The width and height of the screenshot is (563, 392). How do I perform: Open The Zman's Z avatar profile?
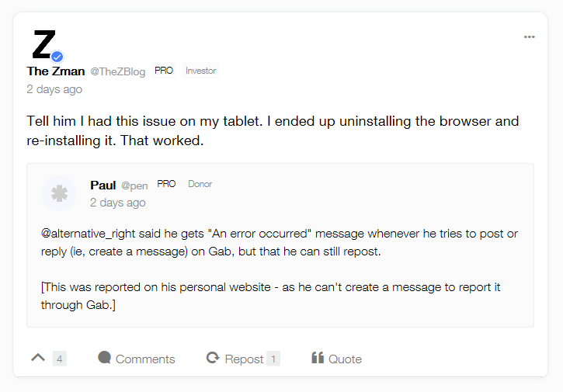pyautogui.click(x=44, y=44)
